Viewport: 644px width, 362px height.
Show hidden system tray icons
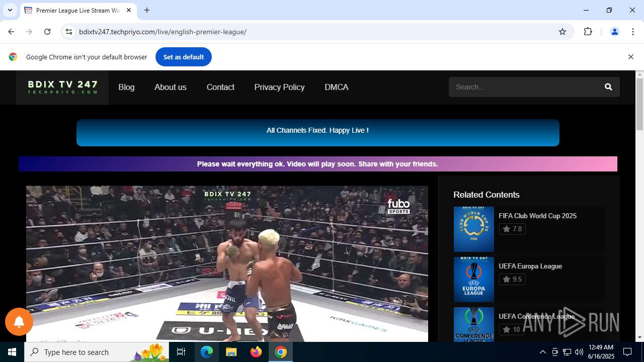coord(542,352)
